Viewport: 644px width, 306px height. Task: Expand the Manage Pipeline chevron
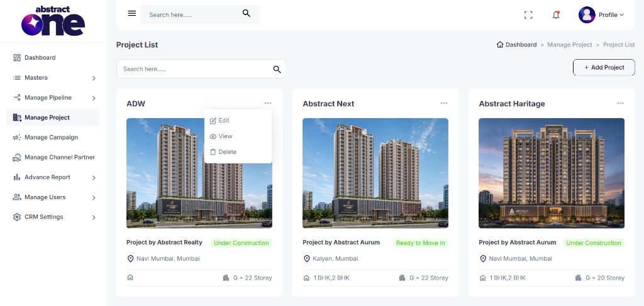click(94, 98)
